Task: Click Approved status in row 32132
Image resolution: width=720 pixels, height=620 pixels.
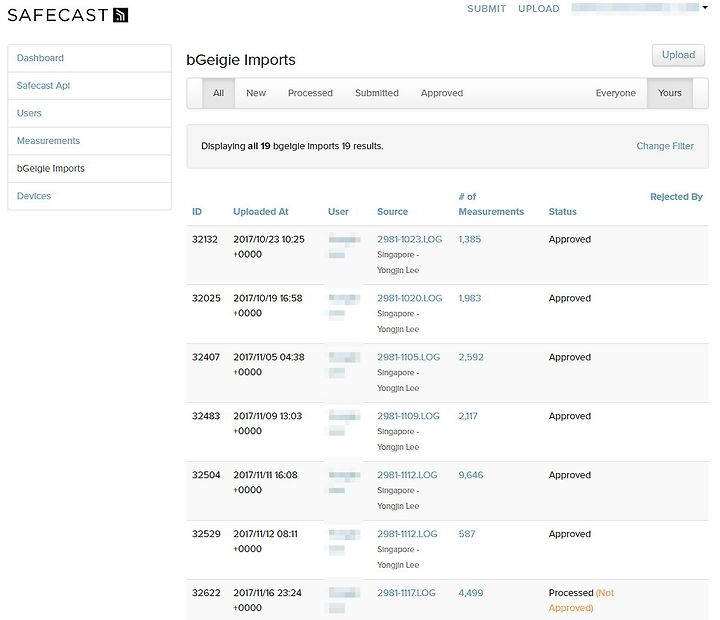Action: click(569, 239)
